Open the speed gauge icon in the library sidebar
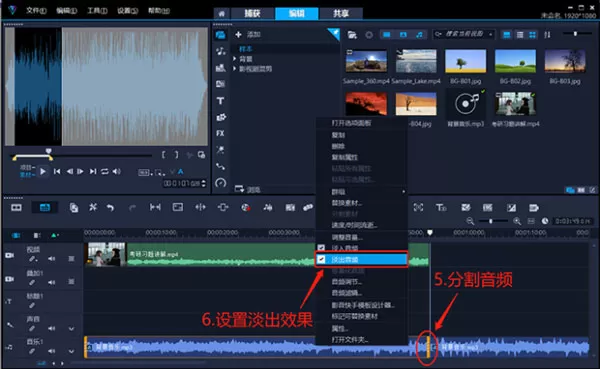 pyautogui.click(x=220, y=183)
